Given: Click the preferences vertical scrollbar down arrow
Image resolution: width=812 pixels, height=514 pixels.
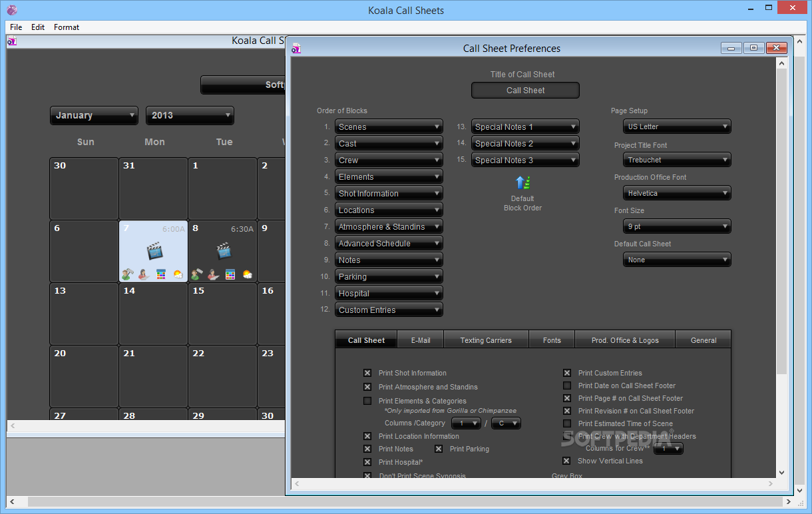Looking at the screenshot, I should pyautogui.click(x=782, y=473).
